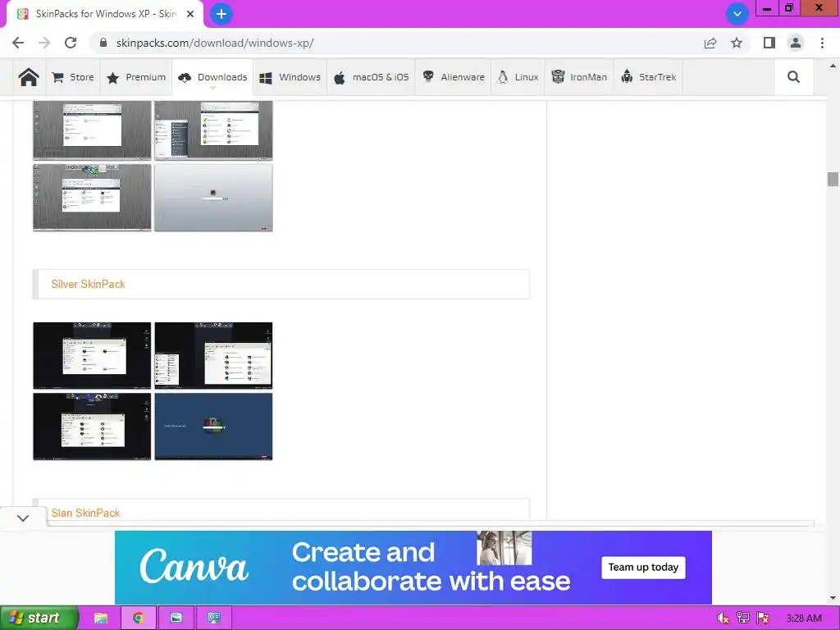This screenshot has width=840, height=630.
Task: Open the macOS & iOS menu item
Action: pos(371,77)
